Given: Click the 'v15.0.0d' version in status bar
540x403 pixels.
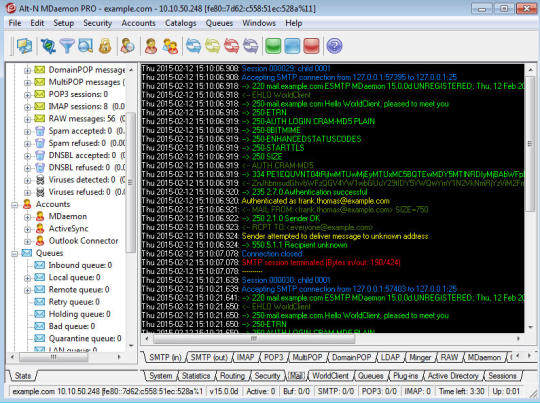Looking at the screenshot, I should [x=224, y=391].
